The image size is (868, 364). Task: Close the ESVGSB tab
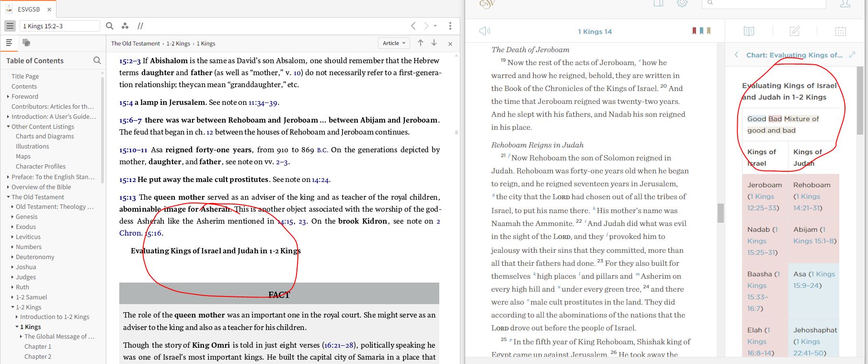(49, 9)
